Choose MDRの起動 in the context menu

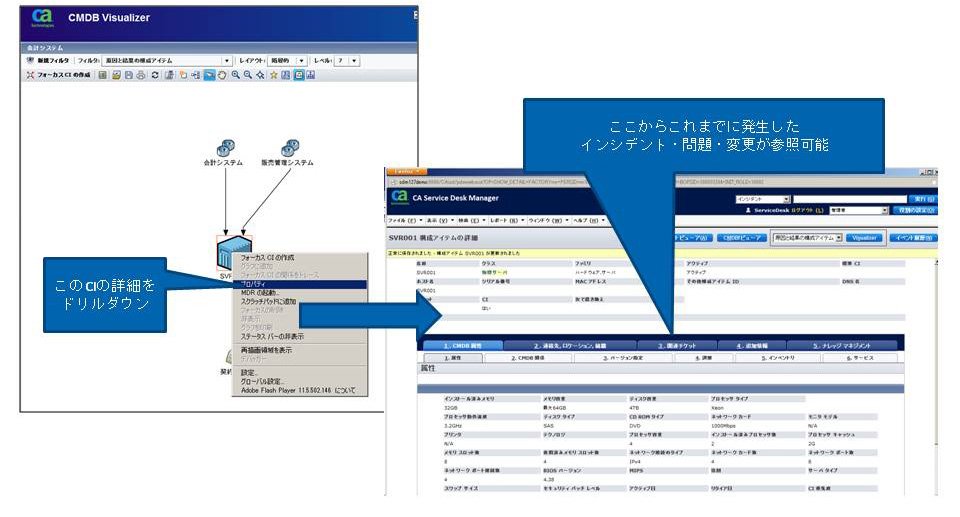point(260,293)
